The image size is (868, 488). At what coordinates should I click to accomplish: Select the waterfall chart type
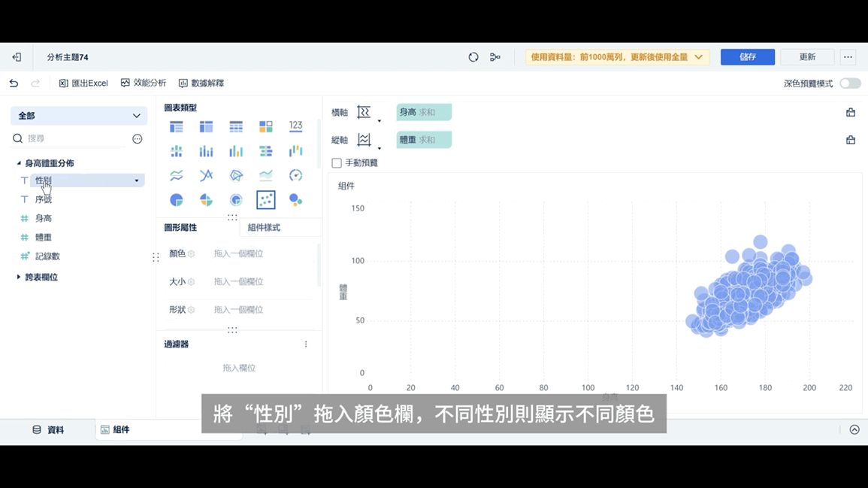click(x=295, y=150)
